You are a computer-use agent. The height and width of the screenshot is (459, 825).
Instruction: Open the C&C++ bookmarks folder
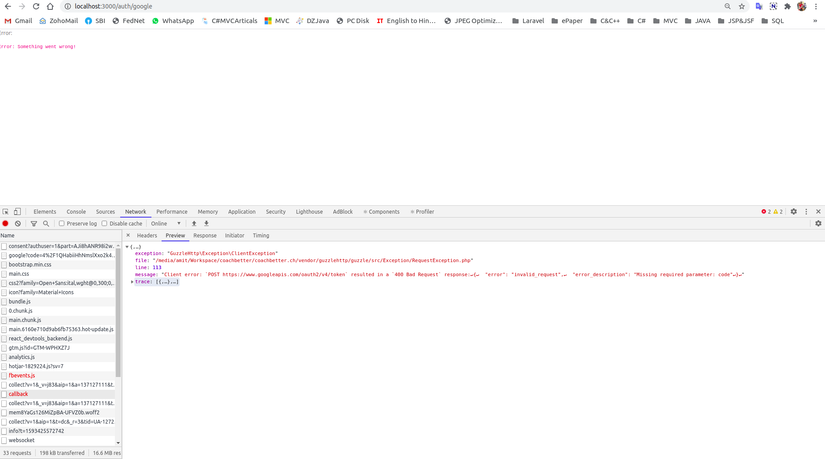tap(605, 21)
